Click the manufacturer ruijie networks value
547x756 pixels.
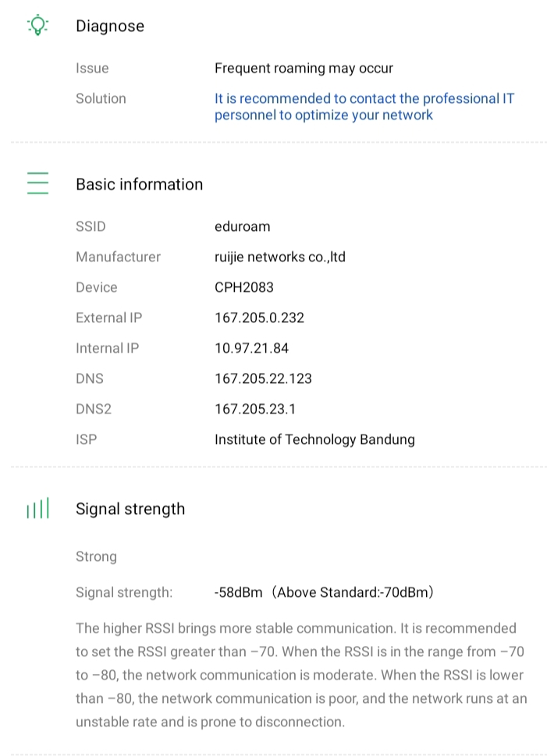279,257
